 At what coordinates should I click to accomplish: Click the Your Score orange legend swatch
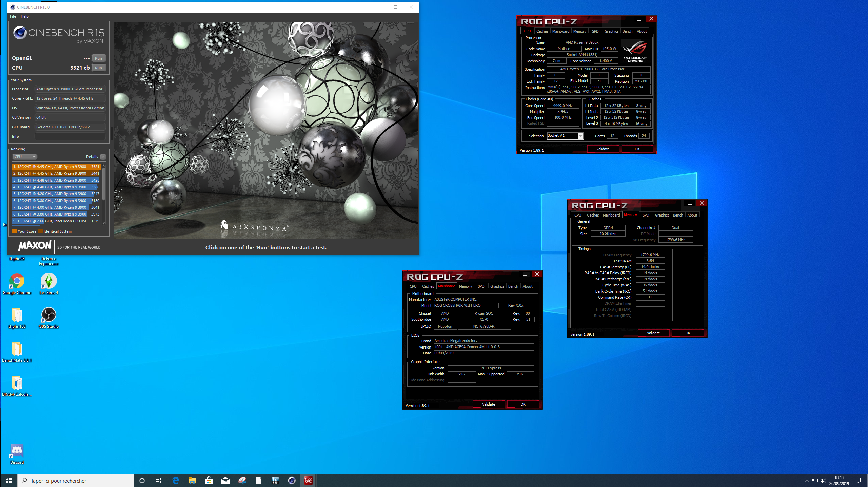pos(14,231)
